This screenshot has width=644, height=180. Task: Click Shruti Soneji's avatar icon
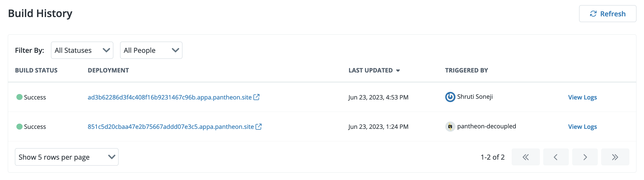pos(450,97)
